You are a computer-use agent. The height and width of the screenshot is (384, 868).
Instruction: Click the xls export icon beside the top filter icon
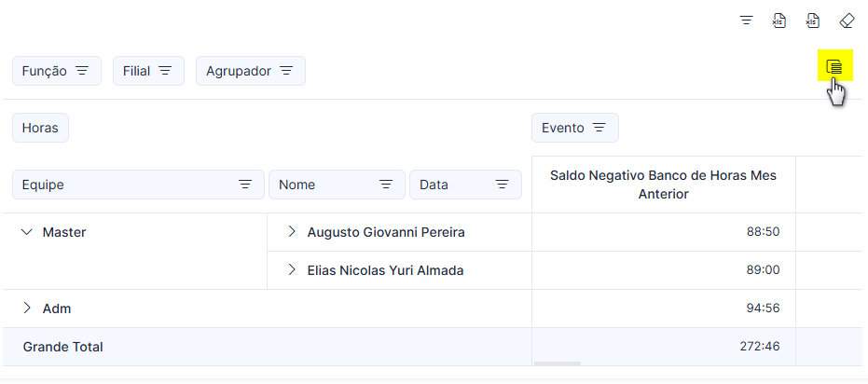click(779, 21)
